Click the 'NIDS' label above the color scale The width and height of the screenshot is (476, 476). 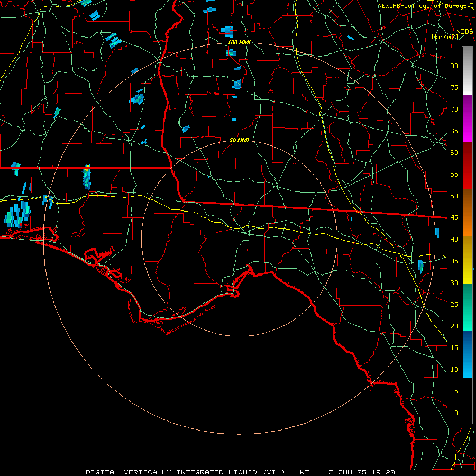pyautogui.click(x=464, y=32)
